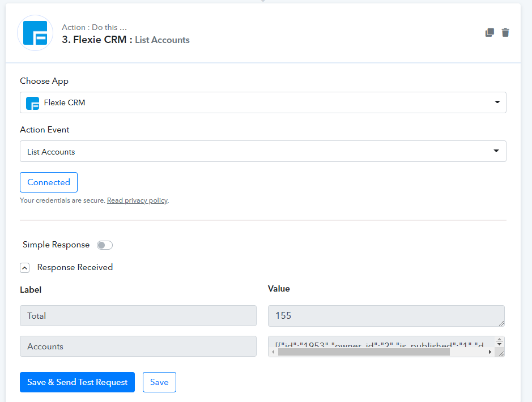Click the 'Action : Do this ...' header text

click(x=94, y=27)
